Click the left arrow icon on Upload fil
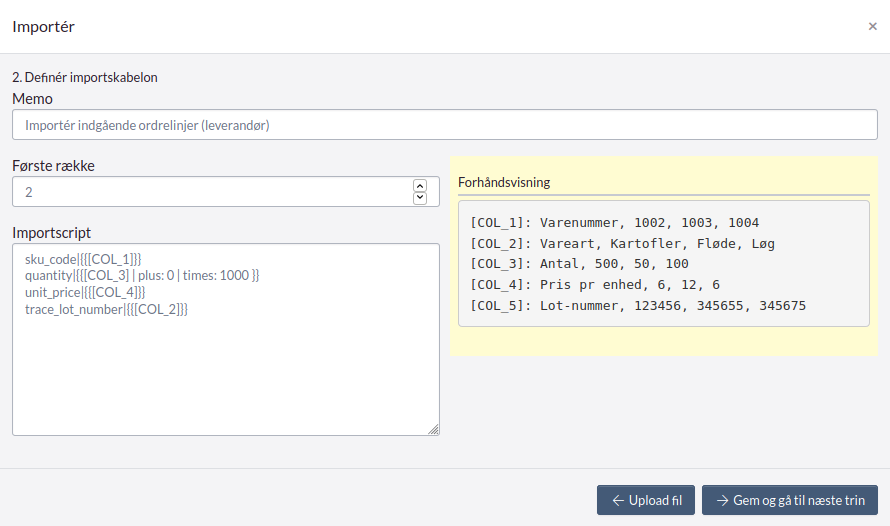 [x=618, y=500]
